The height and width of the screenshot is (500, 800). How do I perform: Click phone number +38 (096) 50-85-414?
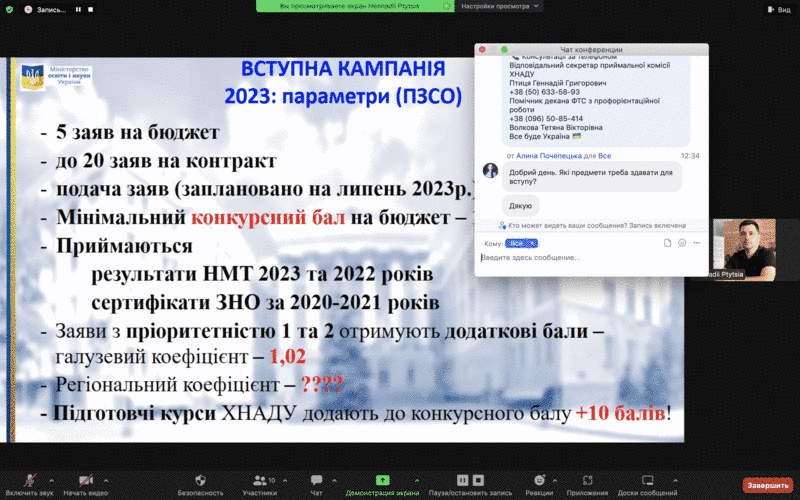click(x=546, y=118)
